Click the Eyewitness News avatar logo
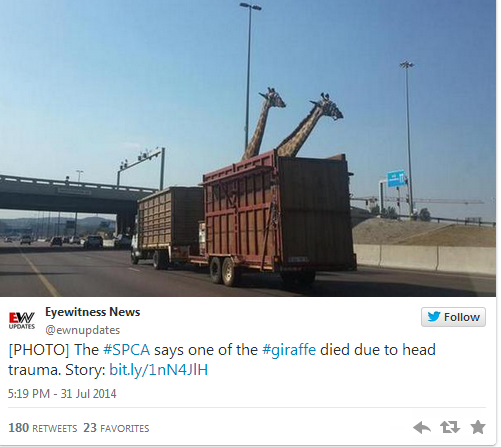The height and width of the screenshot is (447, 501). 22,320
